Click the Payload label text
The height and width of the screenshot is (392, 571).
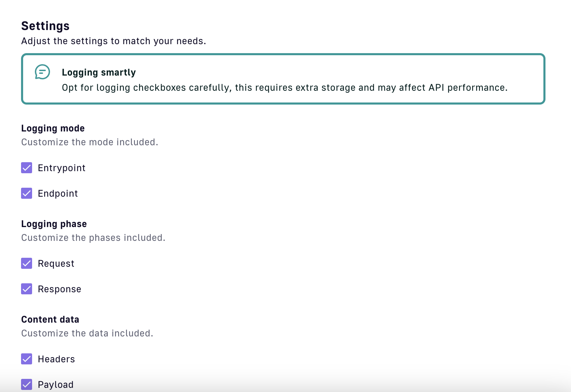coord(56,385)
